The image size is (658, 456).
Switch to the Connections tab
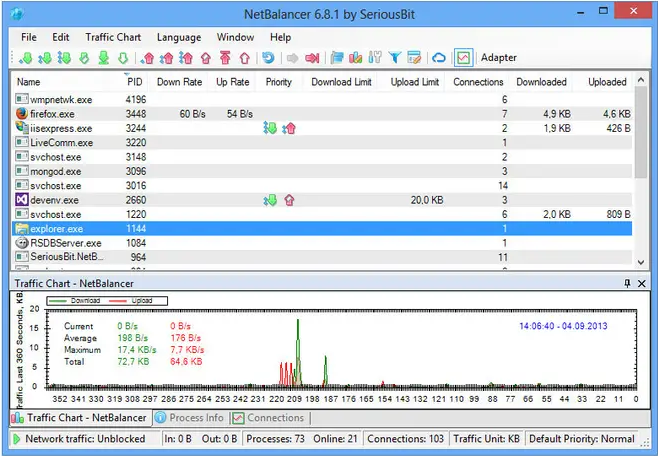(268, 418)
